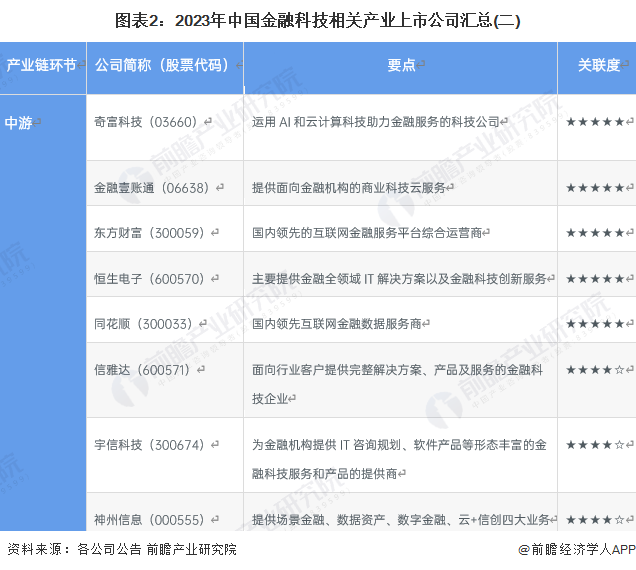Click 恒生电子's five-star rating

(x=596, y=279)
